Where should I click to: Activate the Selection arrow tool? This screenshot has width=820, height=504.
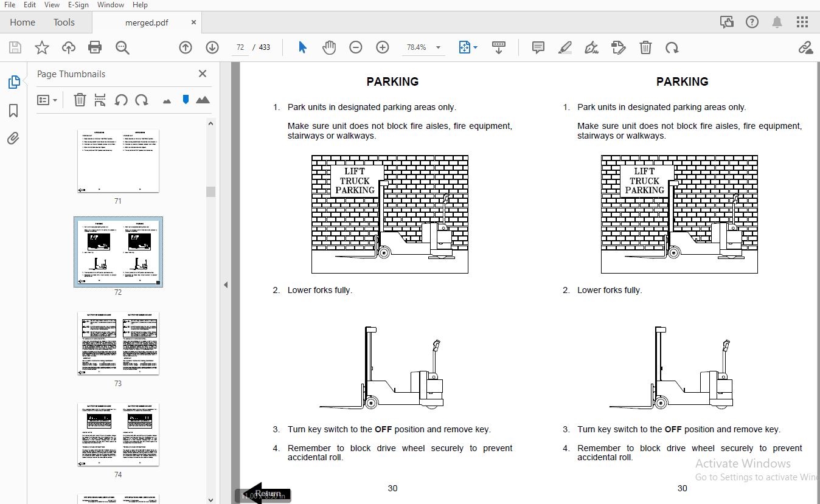coord(302,47)
